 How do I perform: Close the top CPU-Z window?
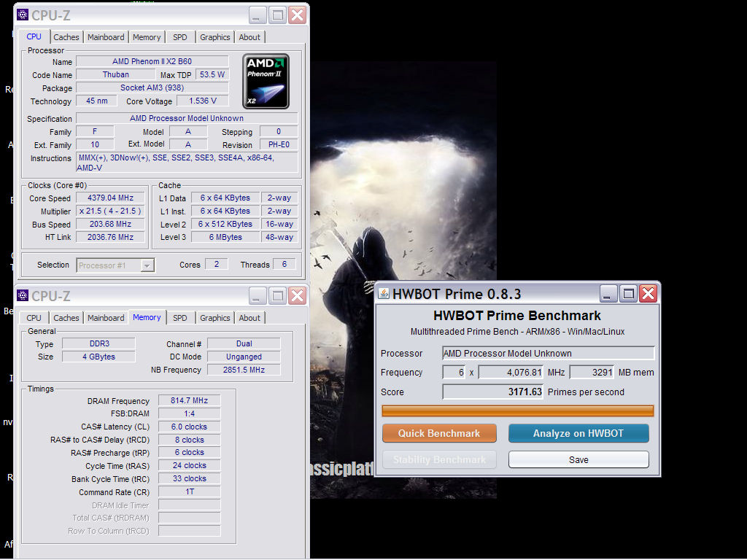click(298, 15)
